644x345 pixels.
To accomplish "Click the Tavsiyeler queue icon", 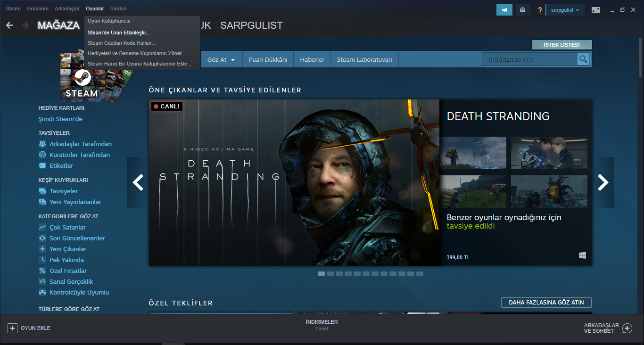I will [x=42, y=191].
